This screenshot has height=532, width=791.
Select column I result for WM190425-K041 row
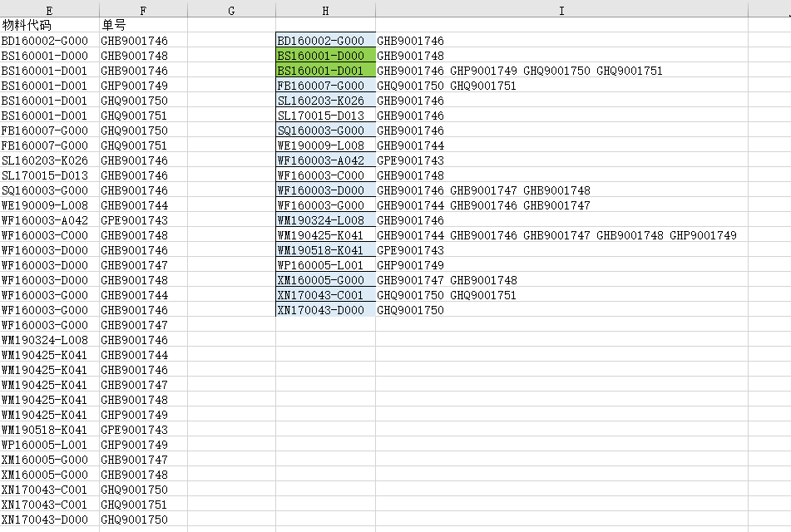point(561,235)
